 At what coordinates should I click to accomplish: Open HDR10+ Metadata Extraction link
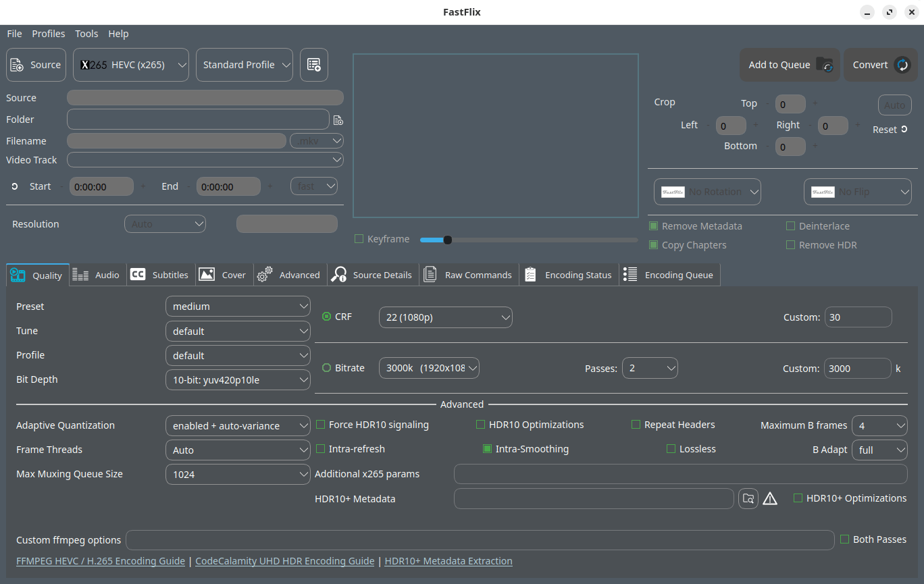coord(448,561)
